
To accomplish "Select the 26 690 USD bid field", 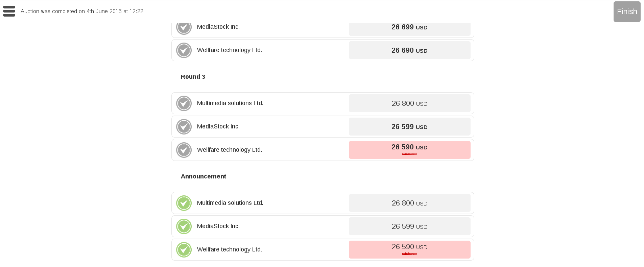I will point(409,50).
